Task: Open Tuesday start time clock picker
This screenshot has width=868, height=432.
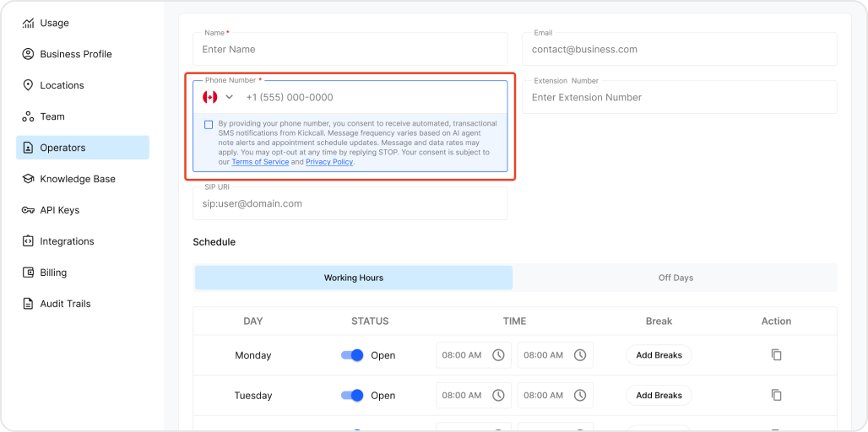Action: tap(498, 396)
